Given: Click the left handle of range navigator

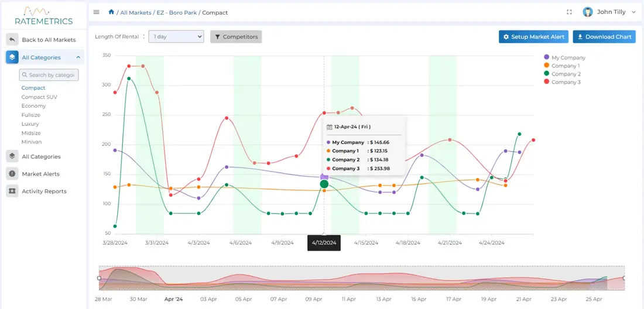Looking at the screenshot, I should [99, 278].
